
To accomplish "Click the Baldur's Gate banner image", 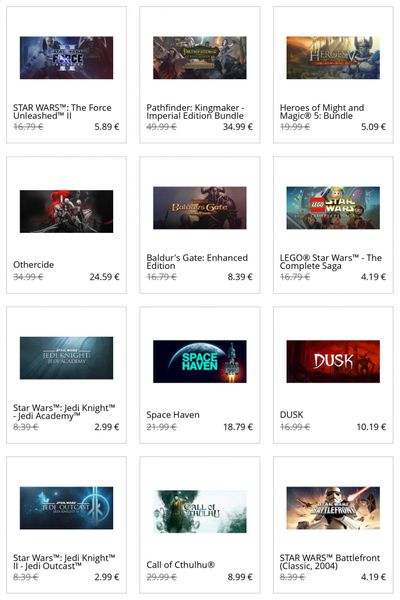I will (x=200, y=208).
